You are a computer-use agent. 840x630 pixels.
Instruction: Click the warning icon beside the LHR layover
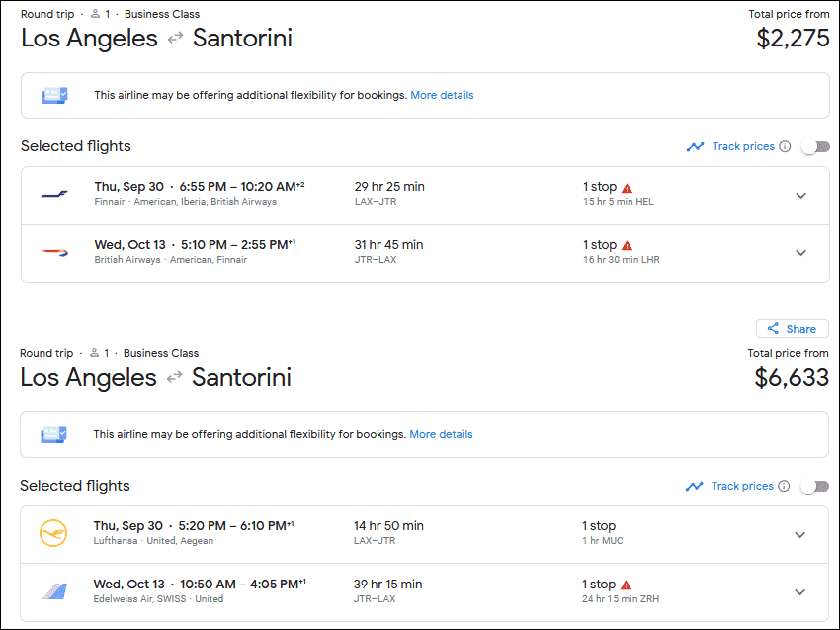tap(627, 245)
